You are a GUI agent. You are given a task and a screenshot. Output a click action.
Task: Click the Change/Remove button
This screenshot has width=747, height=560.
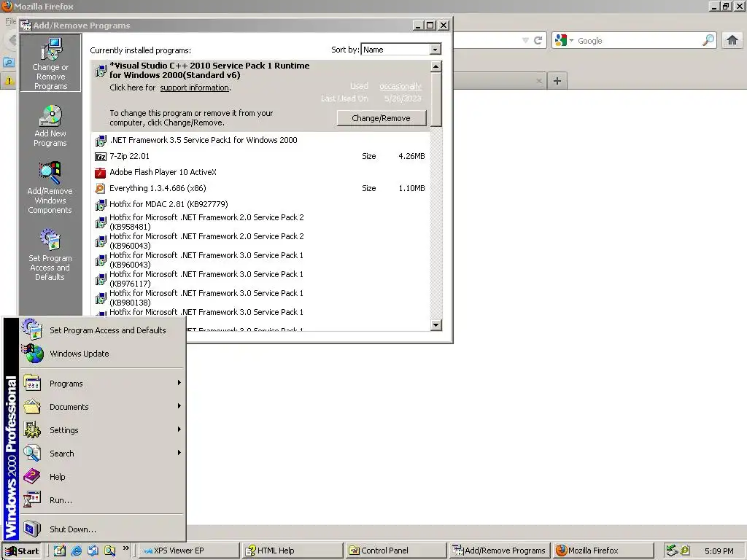point(381,118)
